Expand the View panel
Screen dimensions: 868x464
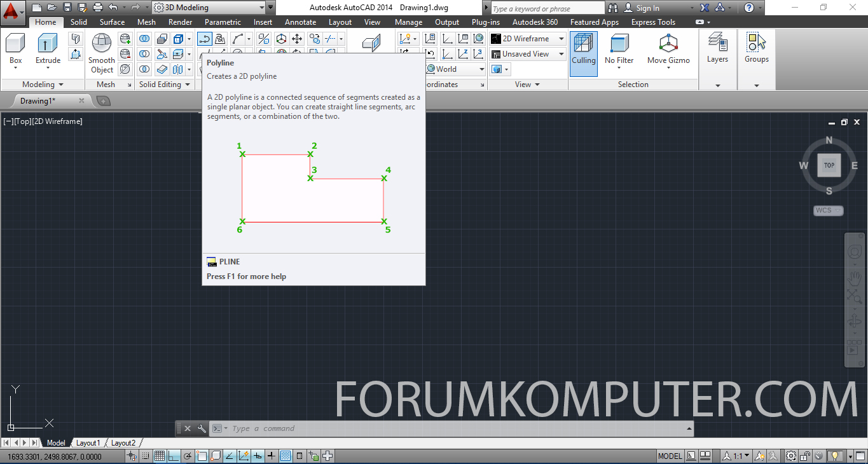click(x=527, y=85)
